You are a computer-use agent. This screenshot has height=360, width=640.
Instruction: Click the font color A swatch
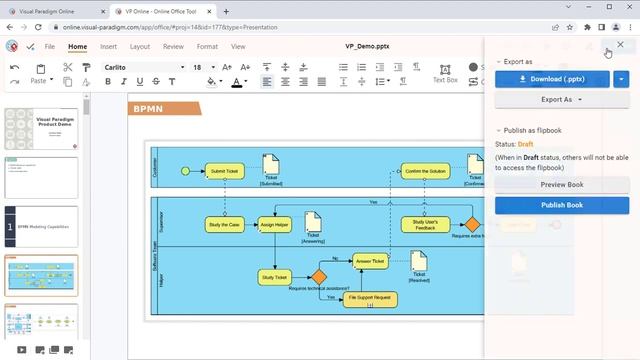[236, 82]
